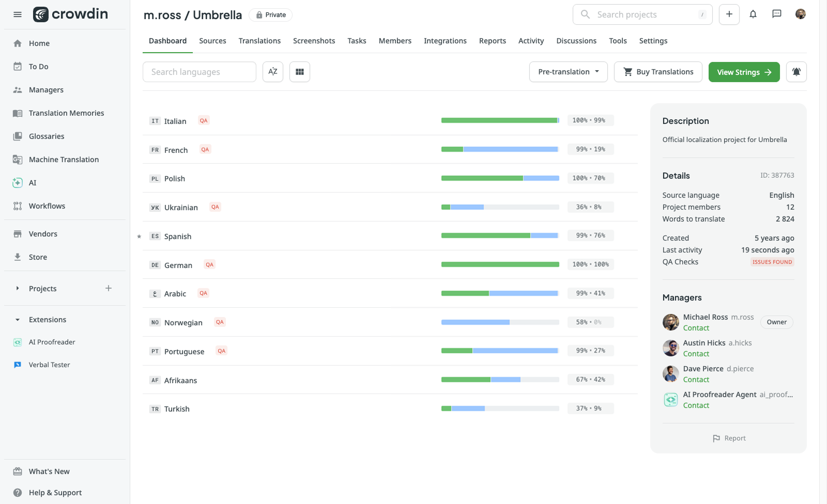Open the AI section in the sidebar
This screenshot has width=827, height=504.
[x=33, y=182]
